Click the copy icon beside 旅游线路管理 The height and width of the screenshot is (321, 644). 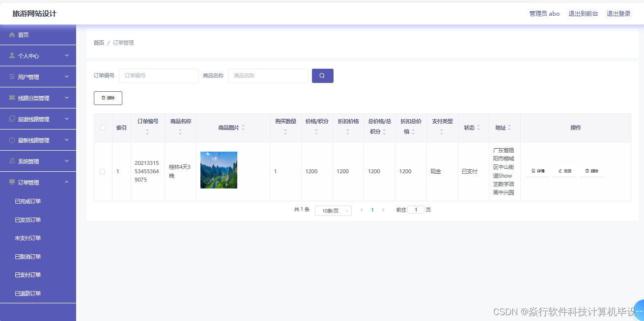click(x=13, y=119)
